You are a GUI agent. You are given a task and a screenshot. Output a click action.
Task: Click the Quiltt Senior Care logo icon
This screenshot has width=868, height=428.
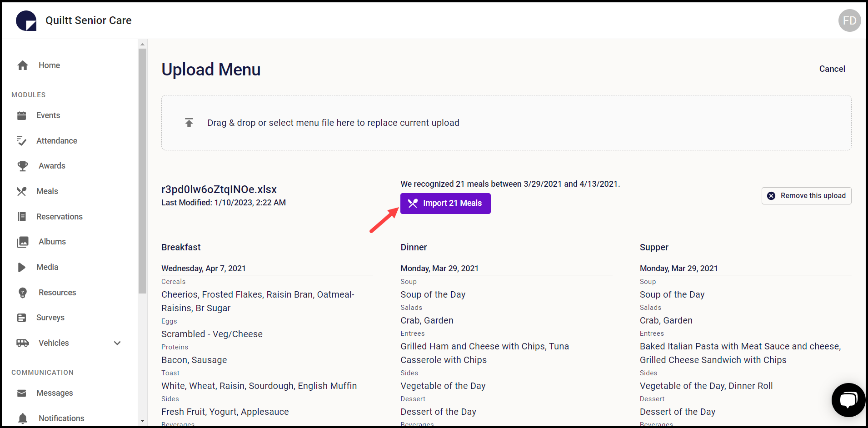pos(26,20)
